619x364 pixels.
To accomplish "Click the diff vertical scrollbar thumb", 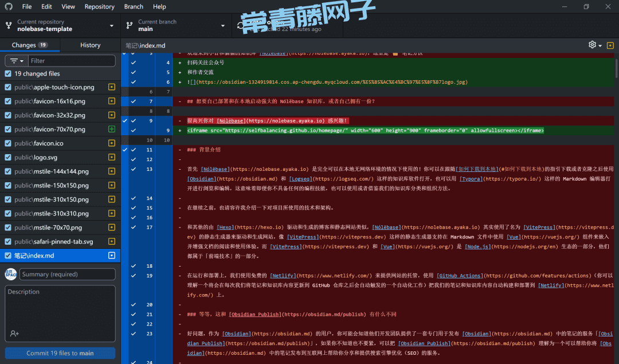I will pos(616,68).
